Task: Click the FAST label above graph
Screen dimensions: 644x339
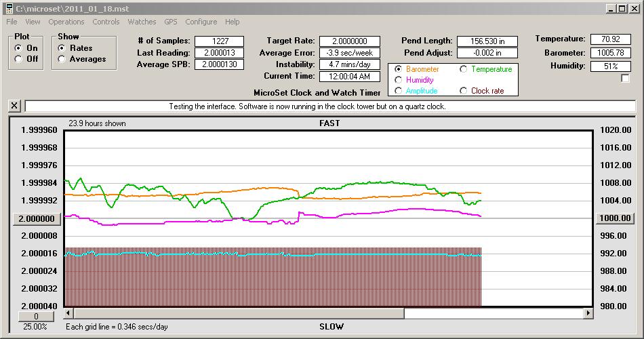Action: (329, 123)
